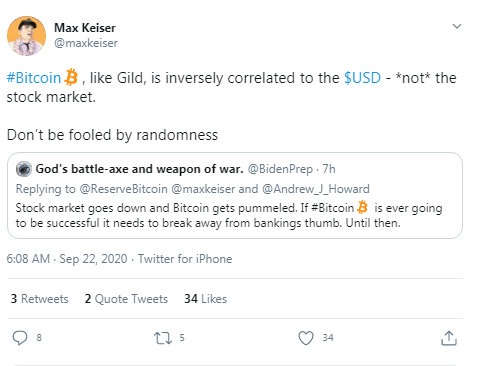Click the Bitcoin emoji after #Bitcoin hashtag
This screenshot has height=366, width=479.
[x=71, y=77]
